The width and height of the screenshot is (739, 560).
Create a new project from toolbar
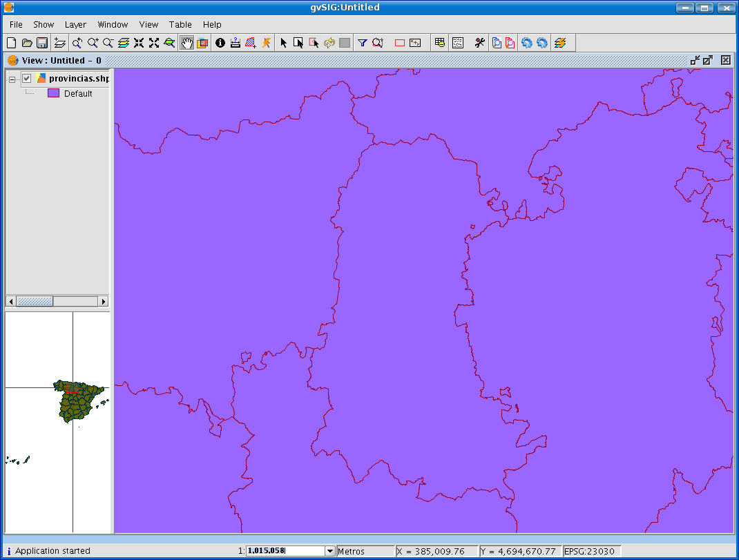pos(12,43)
